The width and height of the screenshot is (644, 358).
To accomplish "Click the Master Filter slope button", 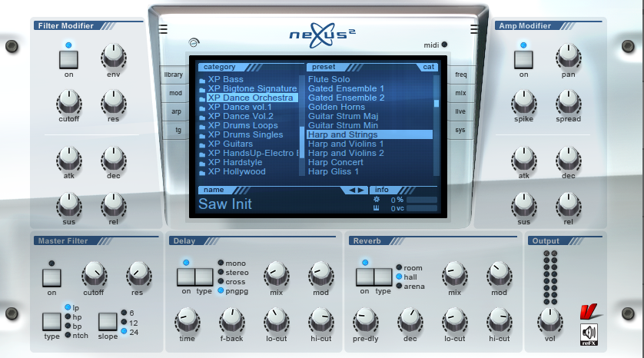I will [x=108, y=321].
